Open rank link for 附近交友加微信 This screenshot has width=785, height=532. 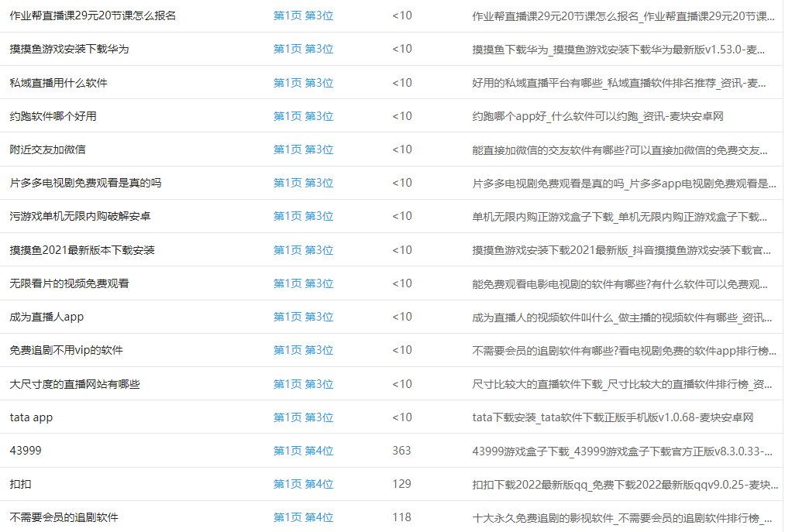(x=304, y=149)
